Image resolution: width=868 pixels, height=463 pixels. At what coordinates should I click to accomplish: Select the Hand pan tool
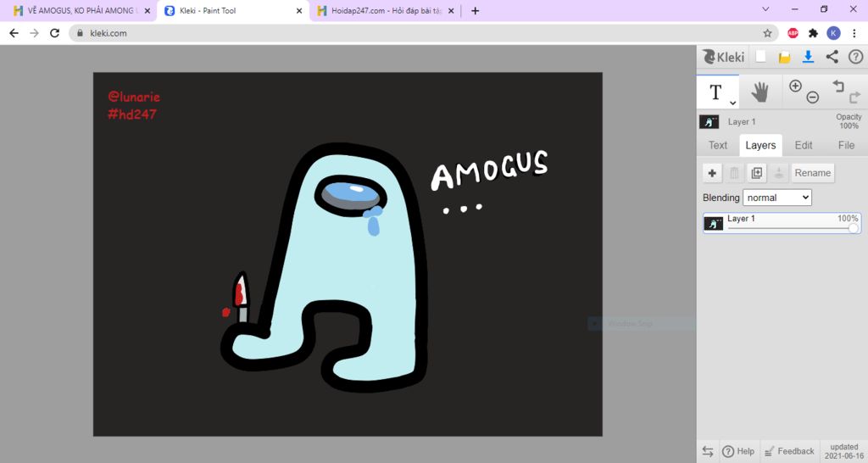tap(760, 92)
